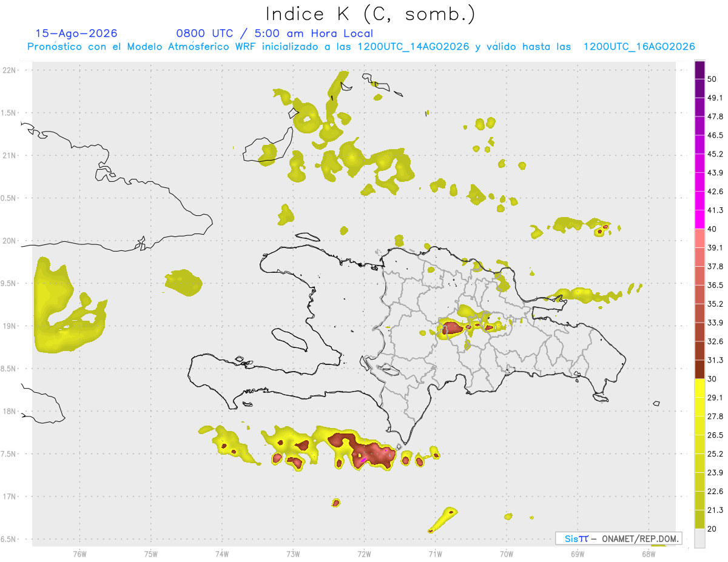
Task: Click the colorbar label '49.1'
Action: (716, 98)
